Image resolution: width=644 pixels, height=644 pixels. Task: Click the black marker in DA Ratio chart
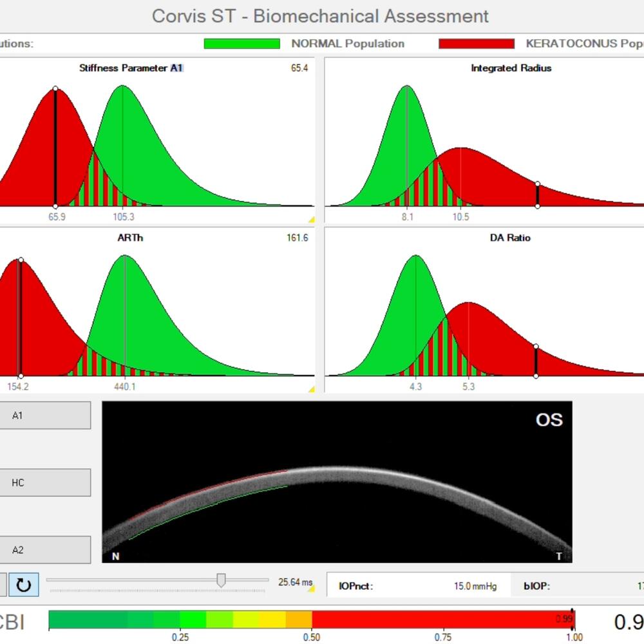pyautogui.click(x=536, y=361)
